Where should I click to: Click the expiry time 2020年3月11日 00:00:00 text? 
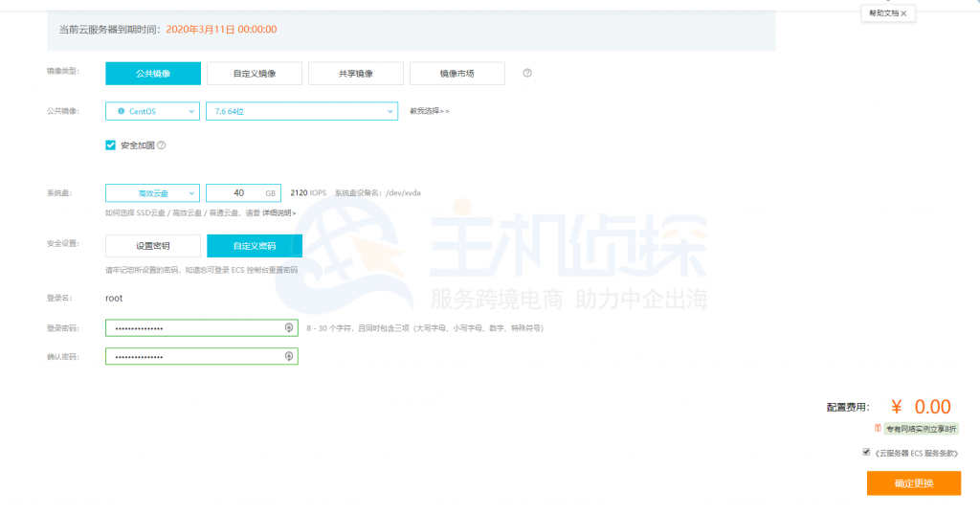[x=221, y=30]
